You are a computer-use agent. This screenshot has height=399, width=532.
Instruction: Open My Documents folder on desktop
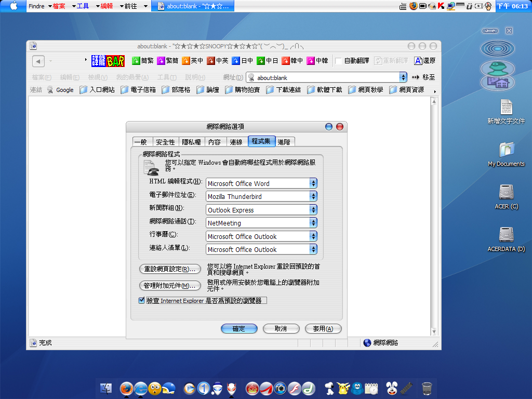tap(506, 150)
